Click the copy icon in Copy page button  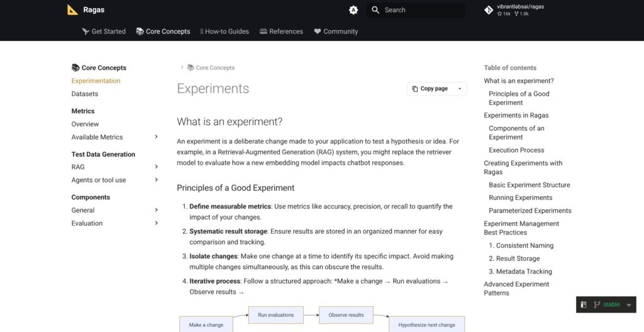(415, 89)
